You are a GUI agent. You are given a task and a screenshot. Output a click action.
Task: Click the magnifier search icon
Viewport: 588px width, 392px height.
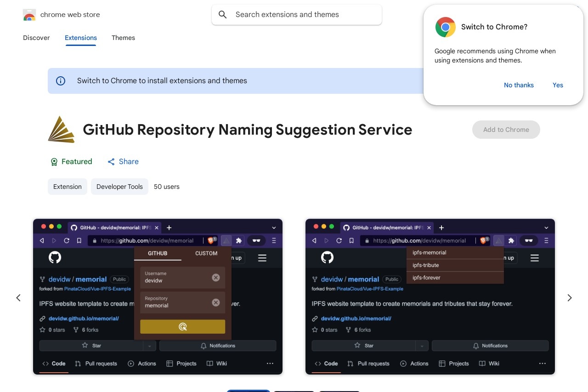click(x=223, y=15)
